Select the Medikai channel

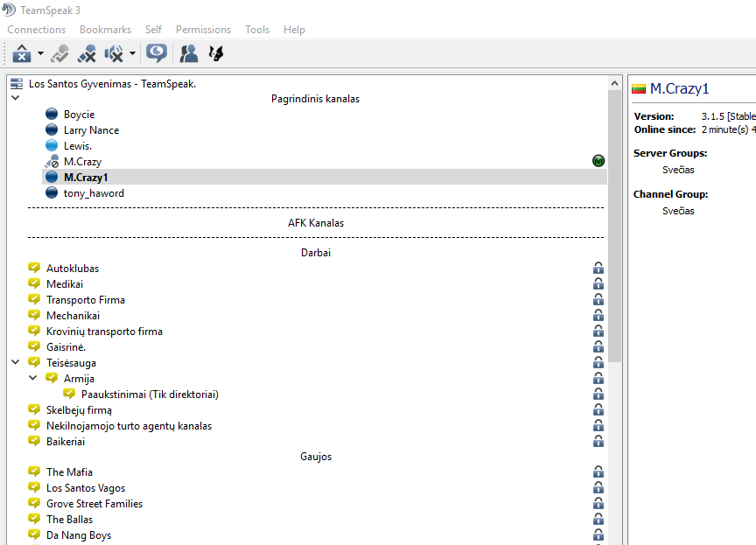[65, 284]
